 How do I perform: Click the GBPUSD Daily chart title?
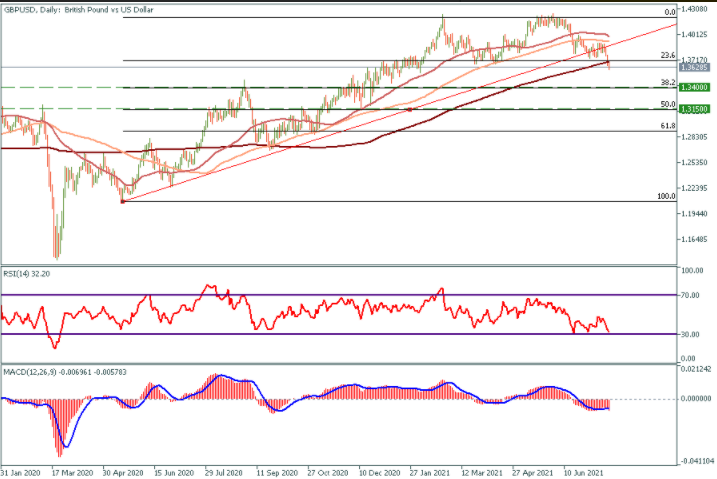click(x=78, y=10)
